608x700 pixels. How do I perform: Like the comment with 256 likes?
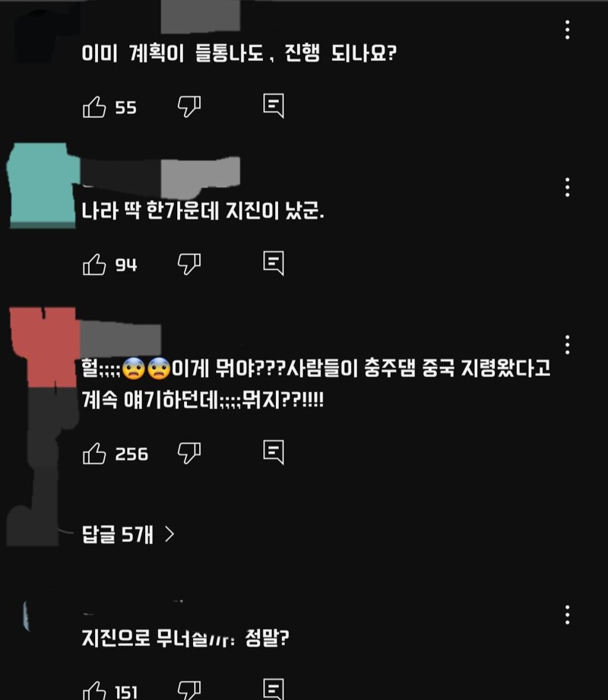(94, 454)
